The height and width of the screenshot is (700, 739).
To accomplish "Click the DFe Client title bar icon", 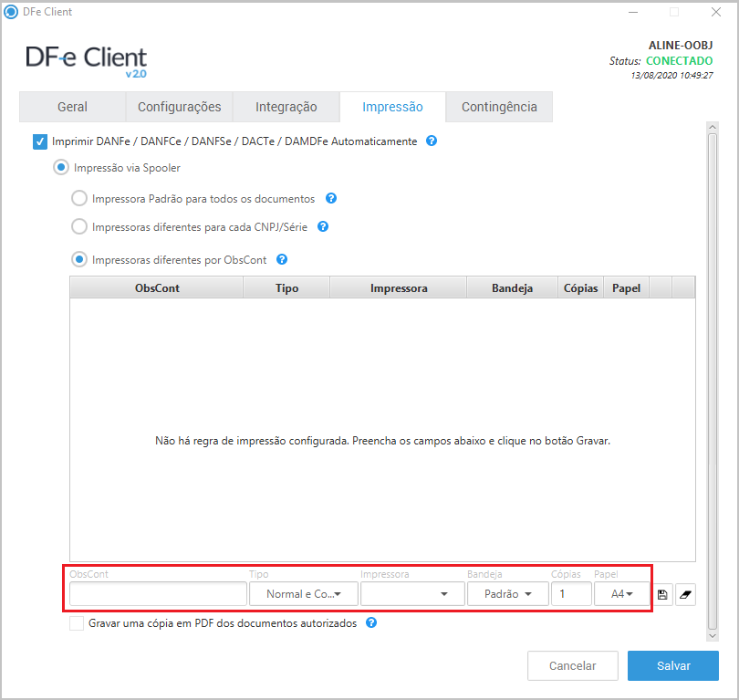I will pyautogui.click(x=11, y=12).
